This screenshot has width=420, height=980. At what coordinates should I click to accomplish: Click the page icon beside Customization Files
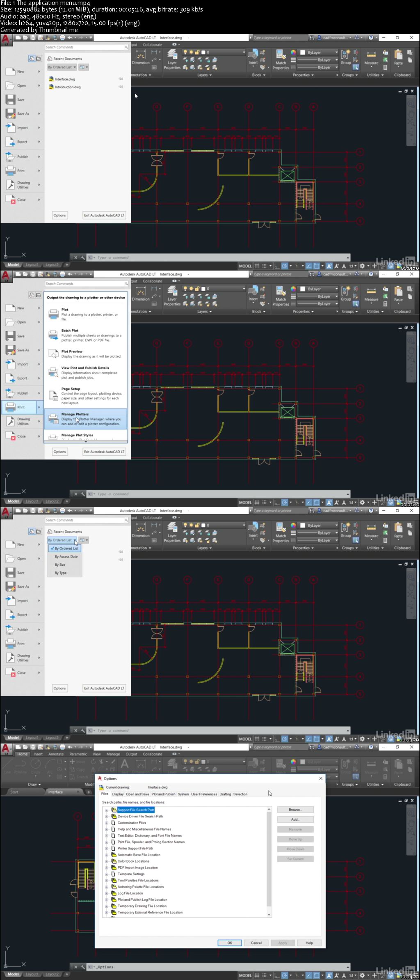point(114,823)
